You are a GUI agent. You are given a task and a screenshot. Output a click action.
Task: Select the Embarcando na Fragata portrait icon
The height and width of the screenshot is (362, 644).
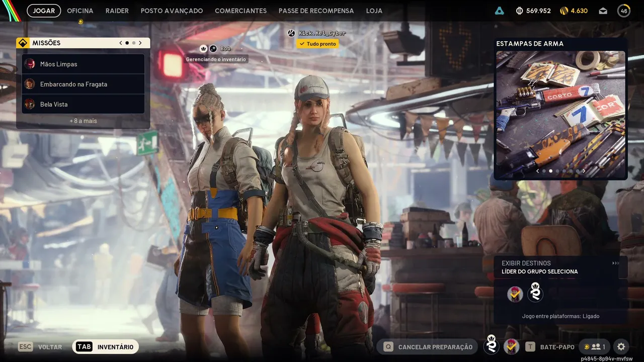(x=30, y=84)
